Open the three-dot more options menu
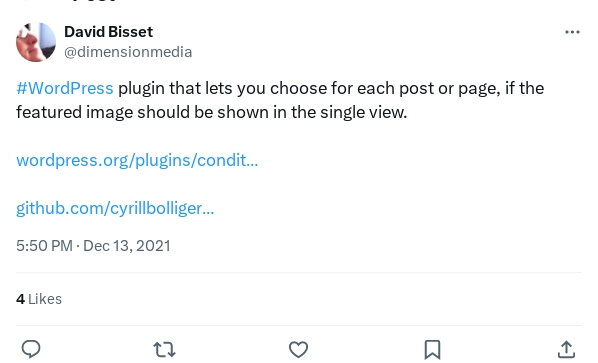This screenshot has height=363, width=598. pos(572,32)
